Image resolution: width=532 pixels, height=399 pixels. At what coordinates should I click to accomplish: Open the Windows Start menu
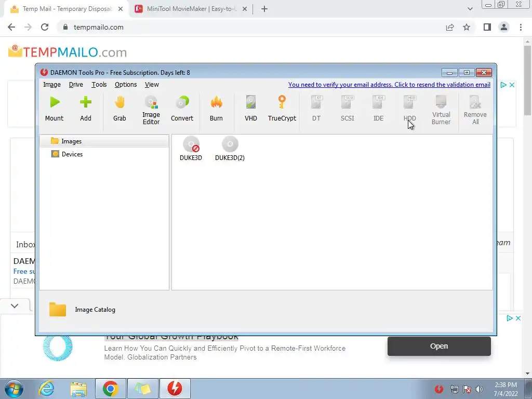[14, 389]
